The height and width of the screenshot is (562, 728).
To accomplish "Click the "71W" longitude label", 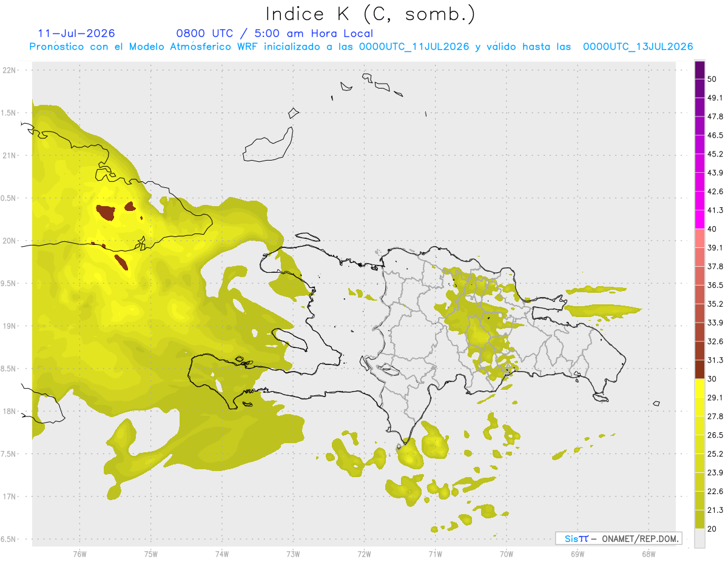I will click(435, 554).
